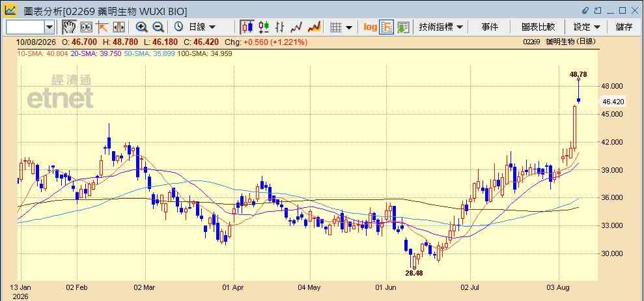The height and width of the screenshot is (301, 644).
Task: Open the 技術指標 dropdown
Action: tap(441, 27)
